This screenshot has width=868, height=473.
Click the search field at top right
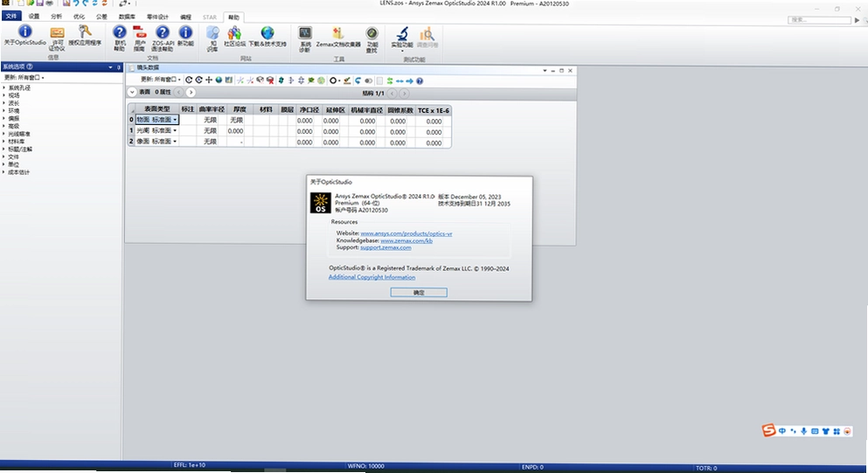(819, 20)
